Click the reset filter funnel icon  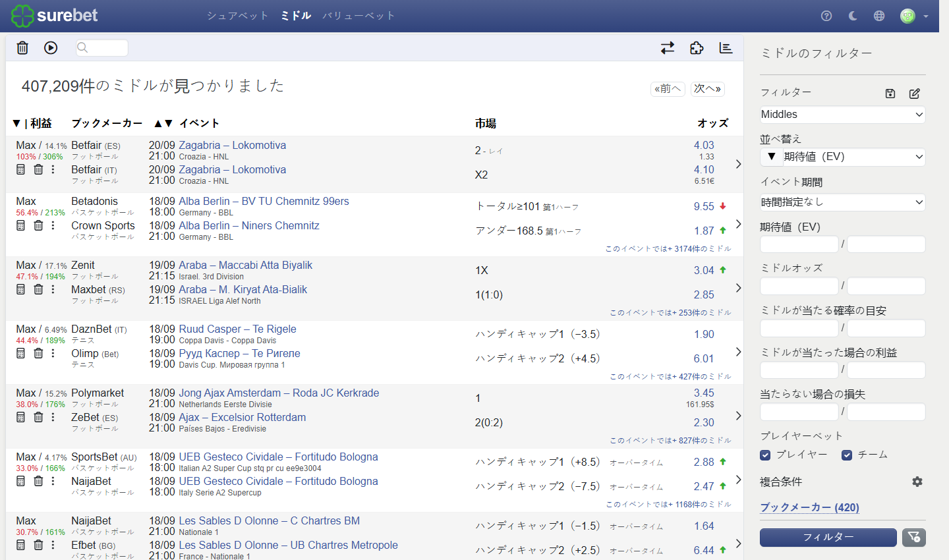coord(914,538)
